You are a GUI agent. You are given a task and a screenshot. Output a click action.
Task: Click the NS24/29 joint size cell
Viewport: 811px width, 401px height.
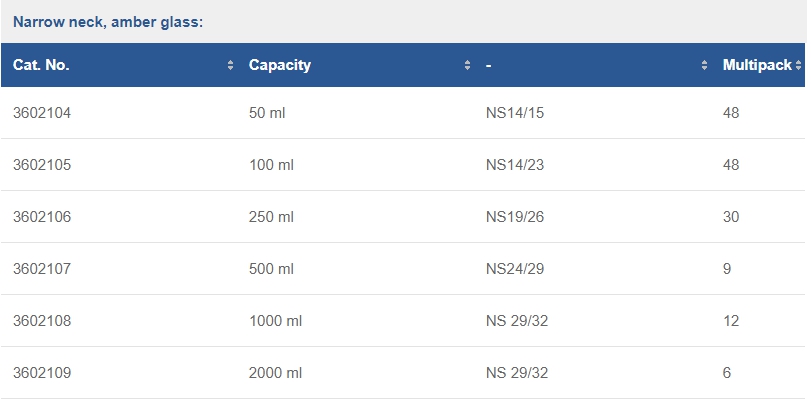click(514, 269)
